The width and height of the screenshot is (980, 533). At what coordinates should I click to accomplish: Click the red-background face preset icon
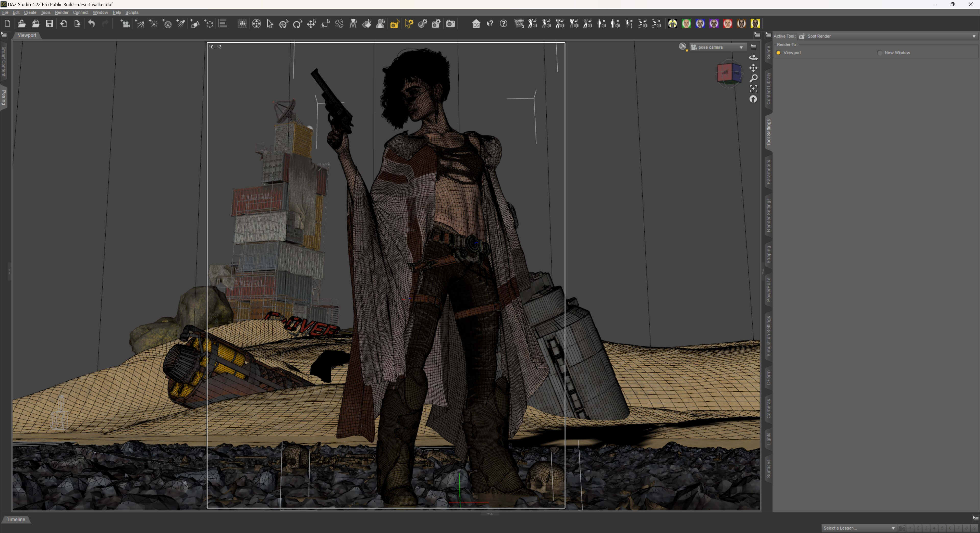pyautogui.click(x=727, y=23)
